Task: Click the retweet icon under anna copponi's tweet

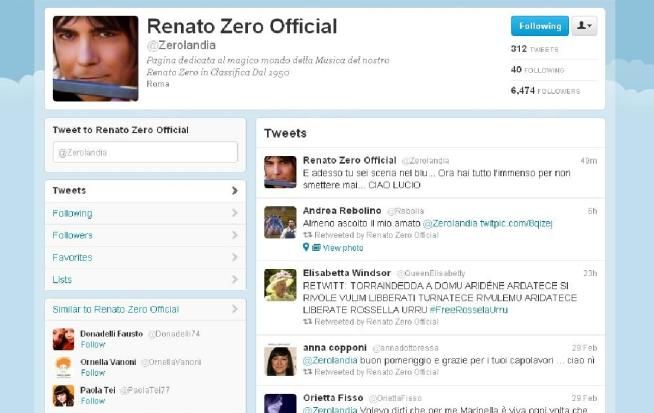Action: point(307,372)
